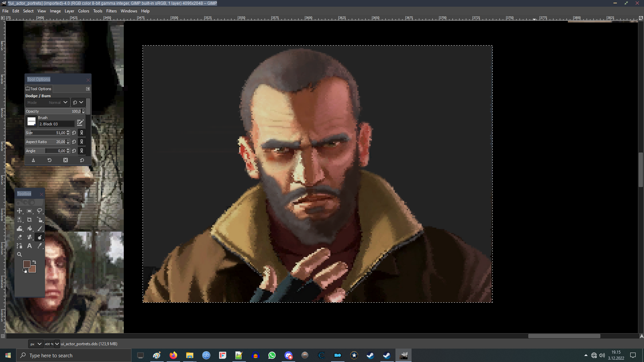Open the paint mode group switch dropdown
The width and height of the screenshot is (644, 362).
point(78,103)
